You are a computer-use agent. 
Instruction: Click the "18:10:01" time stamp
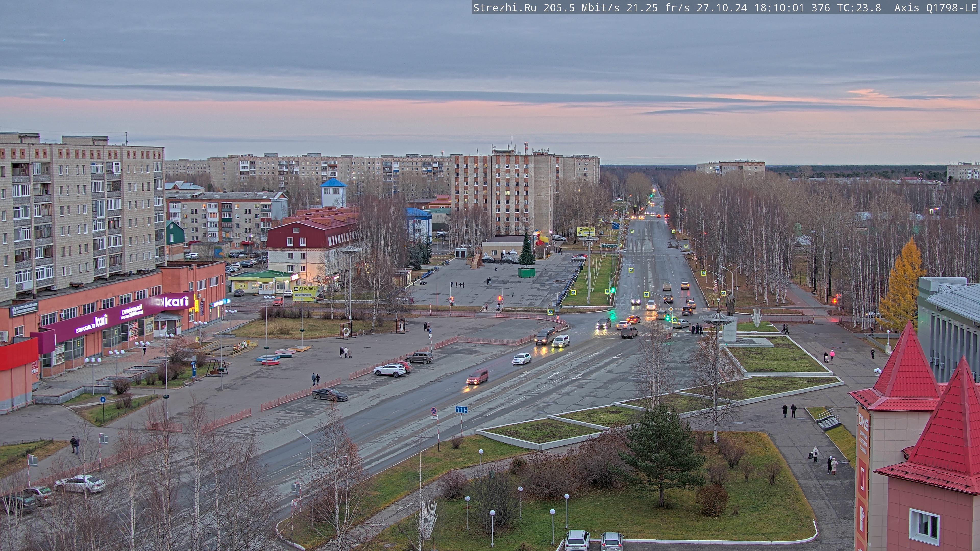[779, 8]
